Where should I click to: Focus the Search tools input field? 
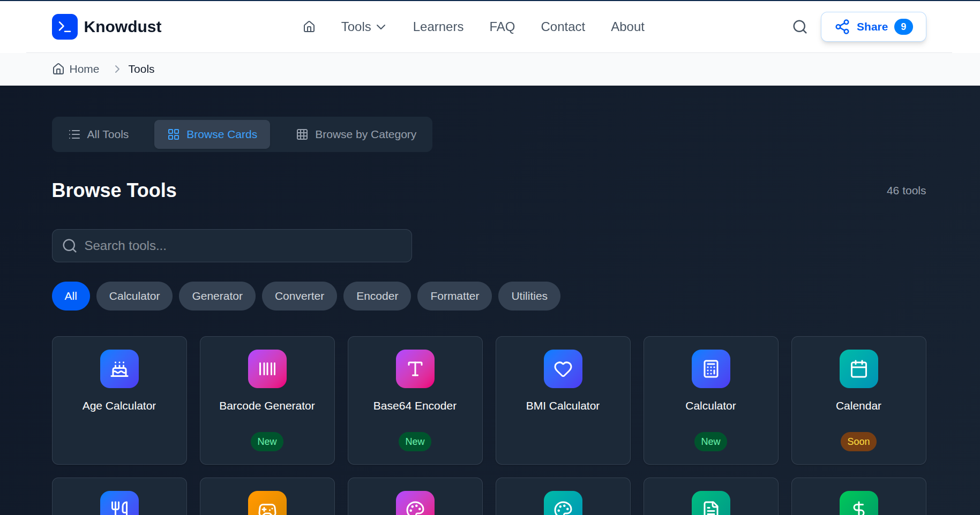point(232,246)
